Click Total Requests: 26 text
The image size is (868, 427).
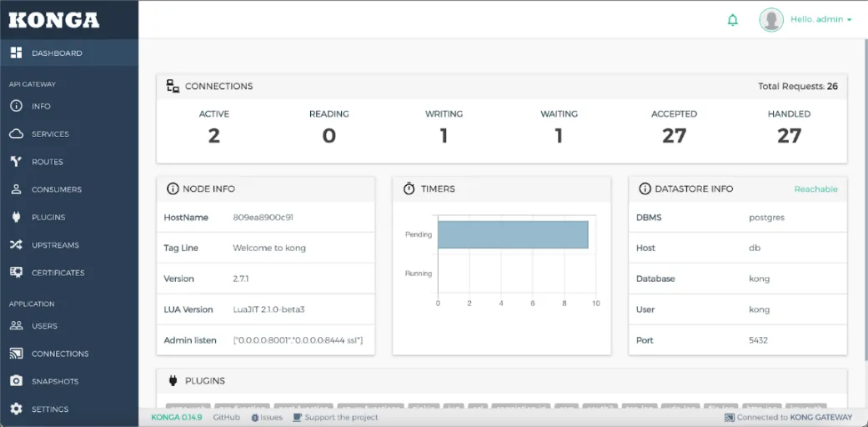point(798,87)
